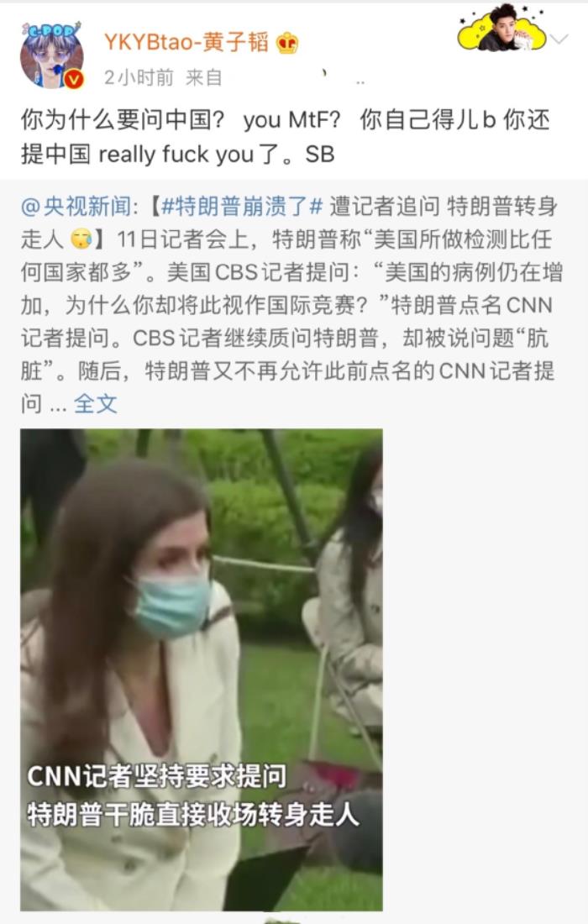Open the poster's round profile avatar
Screen dimensions: 588x924
click(52, 56)
